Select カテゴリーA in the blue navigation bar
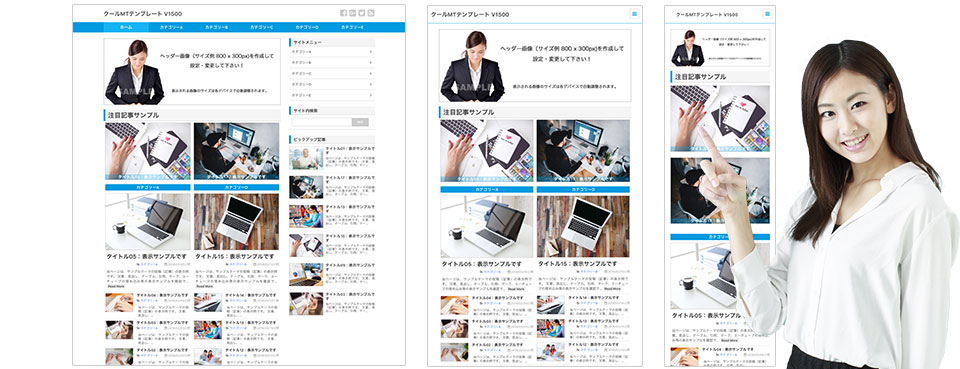This screenshot has width=960, height=369. click(x=171, y=27)
